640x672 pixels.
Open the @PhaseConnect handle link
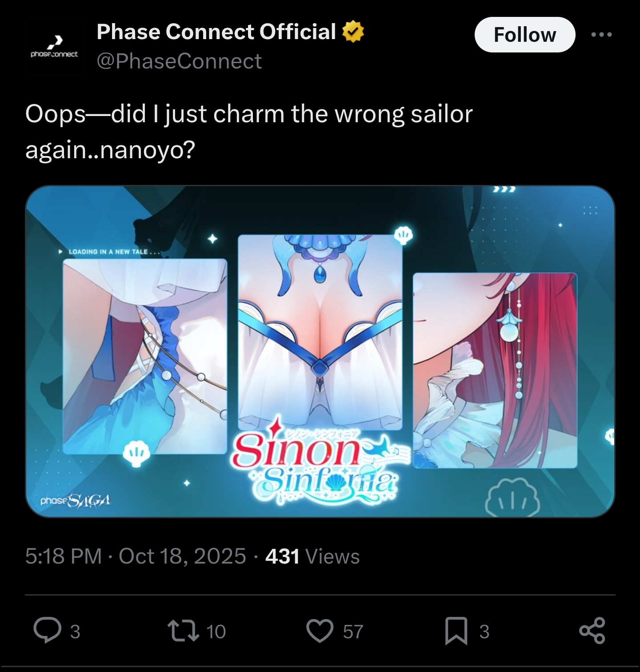(x=179, y=61)
